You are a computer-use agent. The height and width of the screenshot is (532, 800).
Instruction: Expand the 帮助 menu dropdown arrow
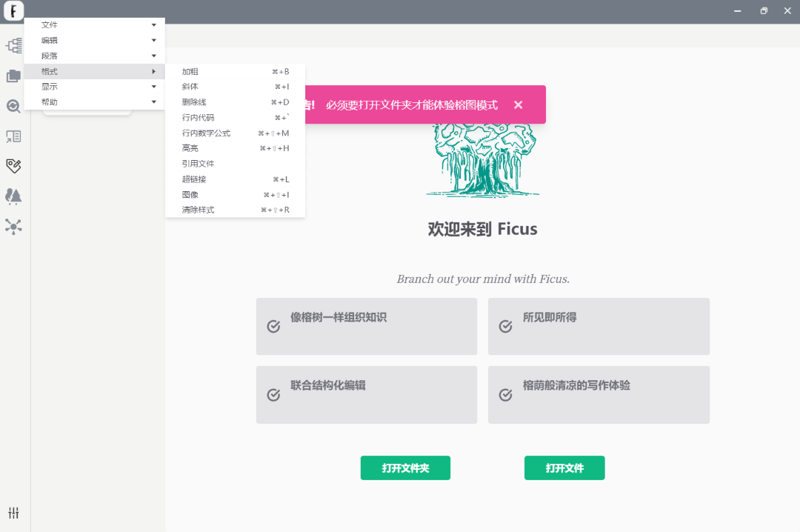pyautogui.click(x=153, y=102)
